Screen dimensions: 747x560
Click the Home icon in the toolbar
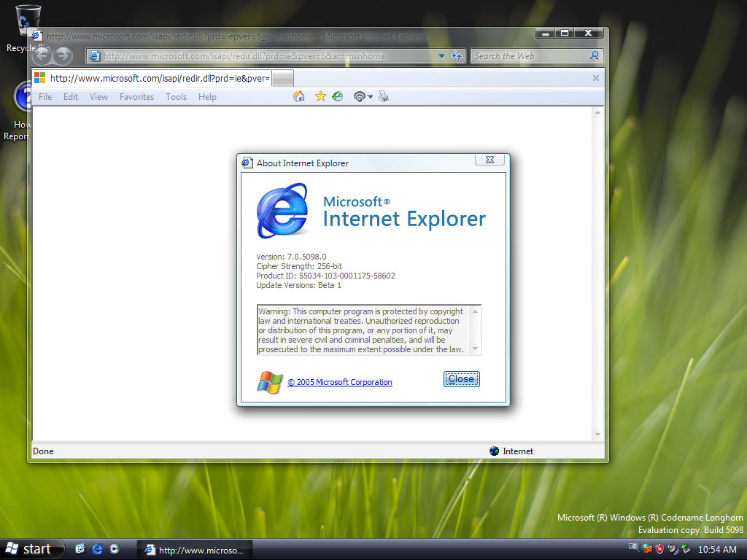click(298, 96)
